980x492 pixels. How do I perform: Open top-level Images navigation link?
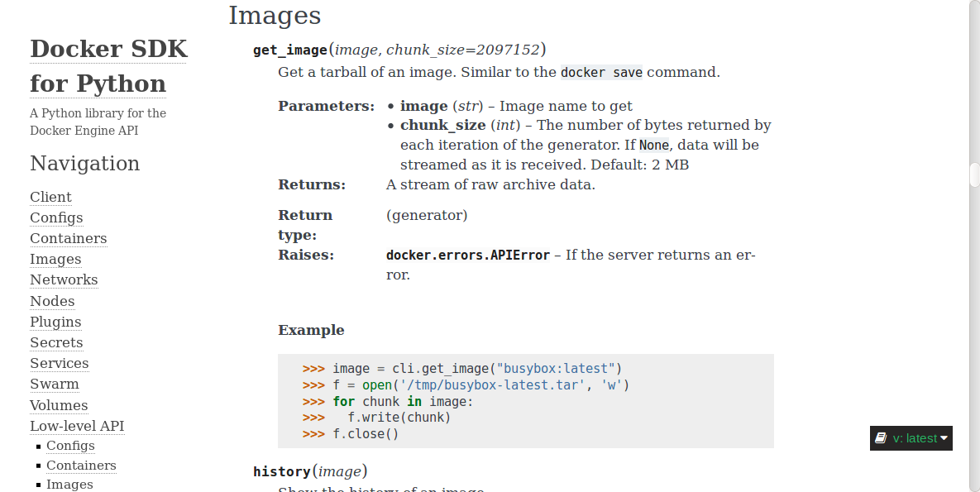pos(55,259)
